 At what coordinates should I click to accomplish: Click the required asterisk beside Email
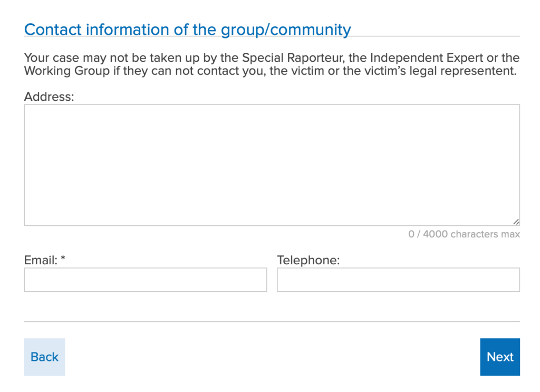[x=63, y=260]
